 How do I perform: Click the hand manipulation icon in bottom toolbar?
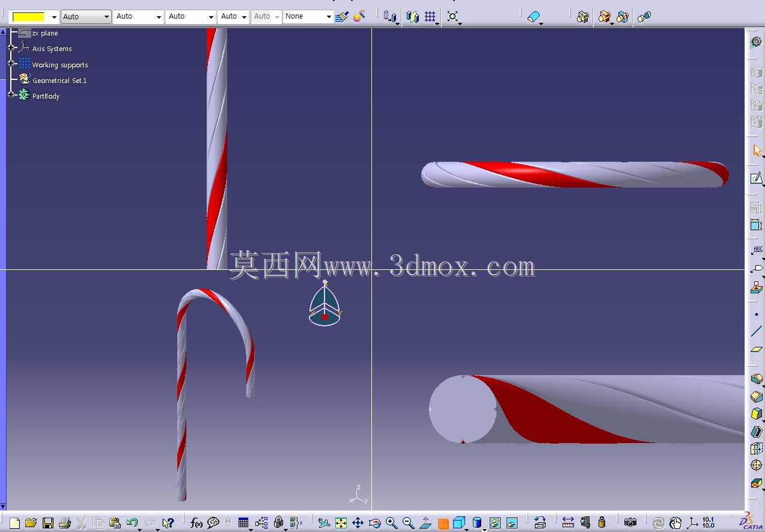675,523
